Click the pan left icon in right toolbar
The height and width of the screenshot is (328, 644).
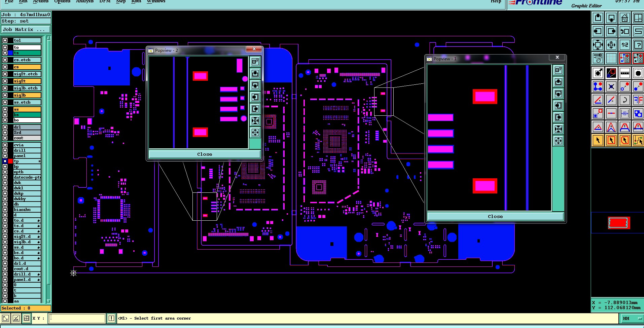(598, 31)
